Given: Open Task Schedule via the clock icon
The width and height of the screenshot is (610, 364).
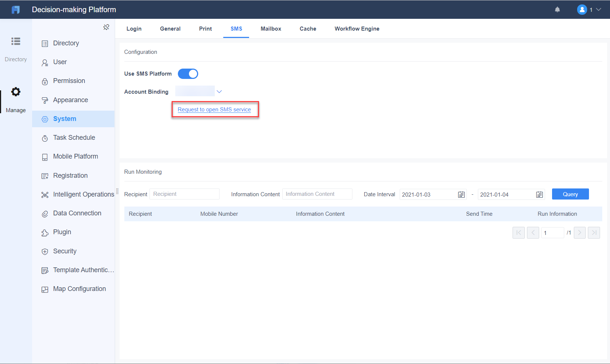Looking at the screenshot, I should coord(45,138).
